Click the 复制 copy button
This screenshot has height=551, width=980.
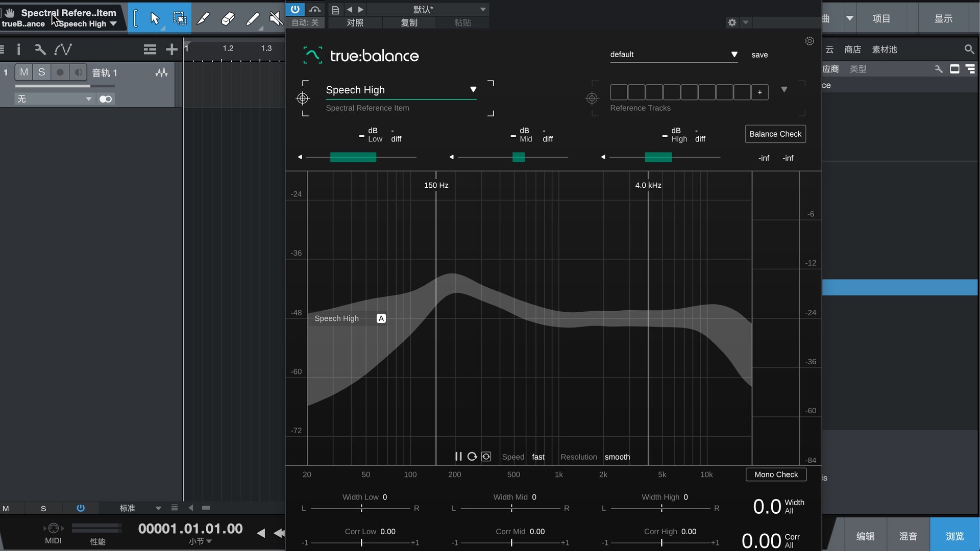tap(409, 23)
